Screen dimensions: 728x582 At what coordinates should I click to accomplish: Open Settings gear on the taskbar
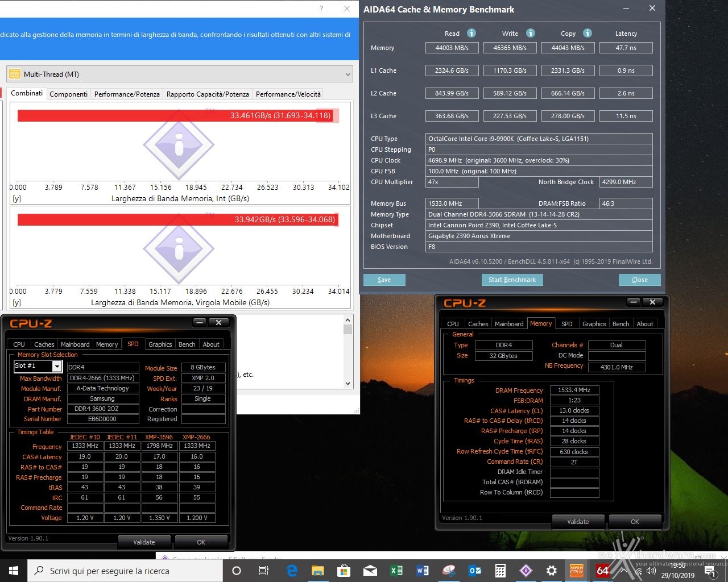click(x=551, y=571)
